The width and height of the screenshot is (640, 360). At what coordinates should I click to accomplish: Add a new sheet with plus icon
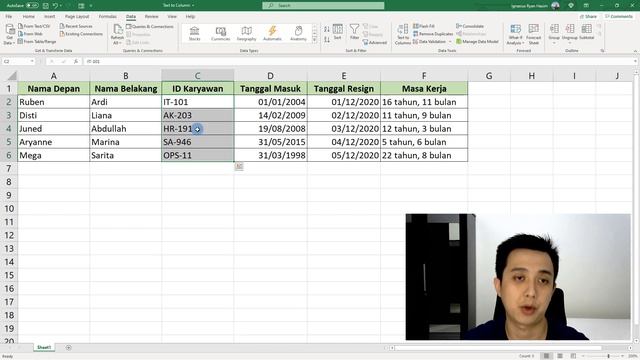69,348
